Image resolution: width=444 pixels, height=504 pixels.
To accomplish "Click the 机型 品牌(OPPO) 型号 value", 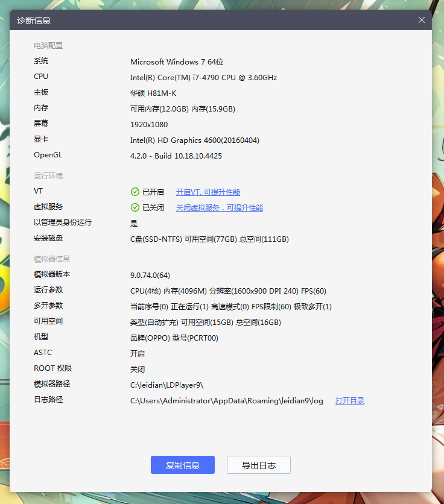I will tap(174, 338).
